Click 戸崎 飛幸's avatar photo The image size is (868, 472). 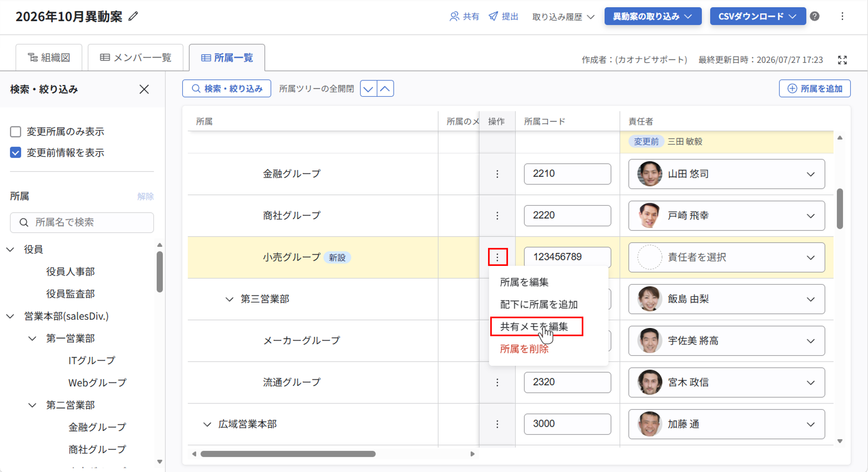click(649, 216)
